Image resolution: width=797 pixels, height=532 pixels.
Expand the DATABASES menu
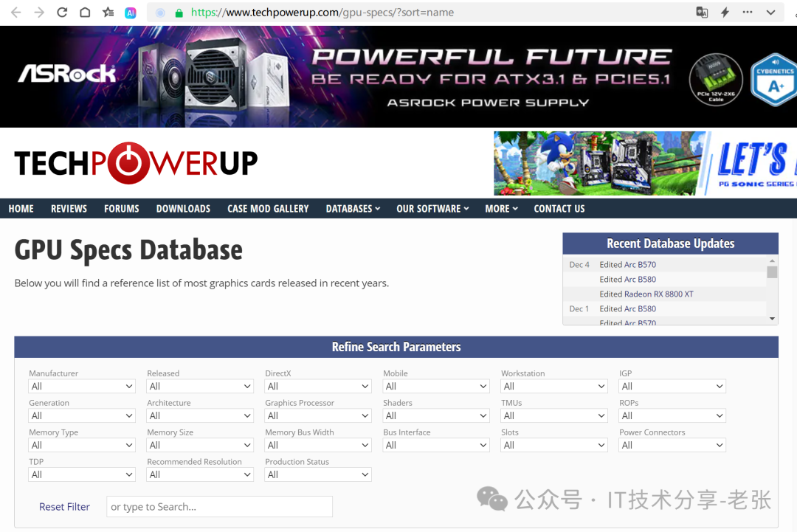click(x=353, y=209)
